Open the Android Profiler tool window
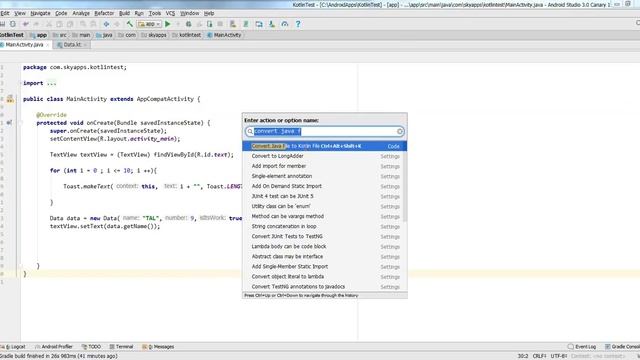 [54, 347]
